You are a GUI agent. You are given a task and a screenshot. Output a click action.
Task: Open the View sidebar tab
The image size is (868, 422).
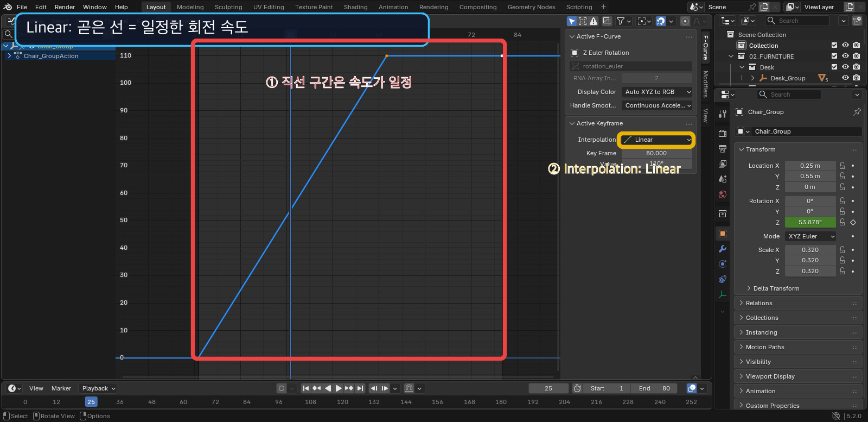(x=706, y=115)
